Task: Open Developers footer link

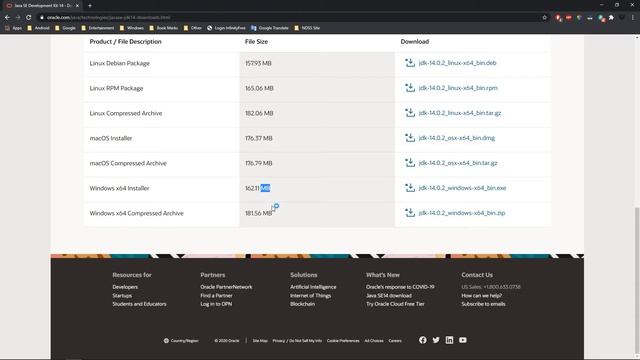Action: pos(125,287)
